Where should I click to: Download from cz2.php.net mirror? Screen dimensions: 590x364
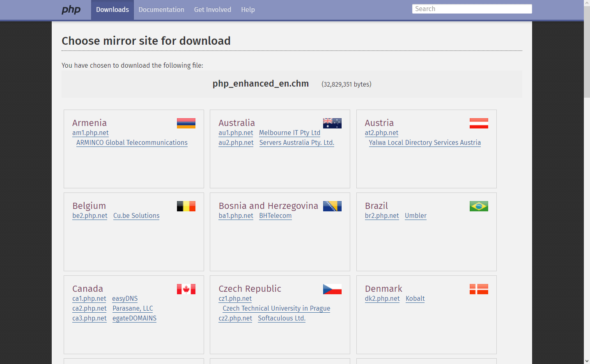(x=235, y=318)
